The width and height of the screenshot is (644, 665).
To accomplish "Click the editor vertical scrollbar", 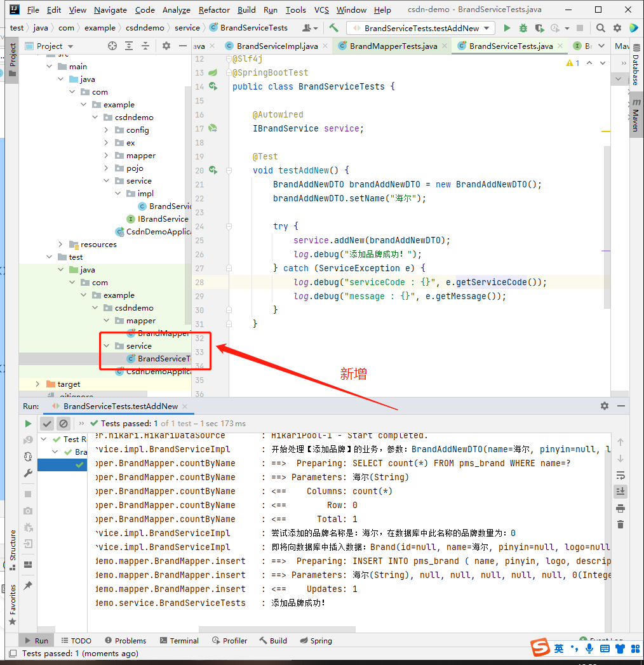I will pos(607,227).
